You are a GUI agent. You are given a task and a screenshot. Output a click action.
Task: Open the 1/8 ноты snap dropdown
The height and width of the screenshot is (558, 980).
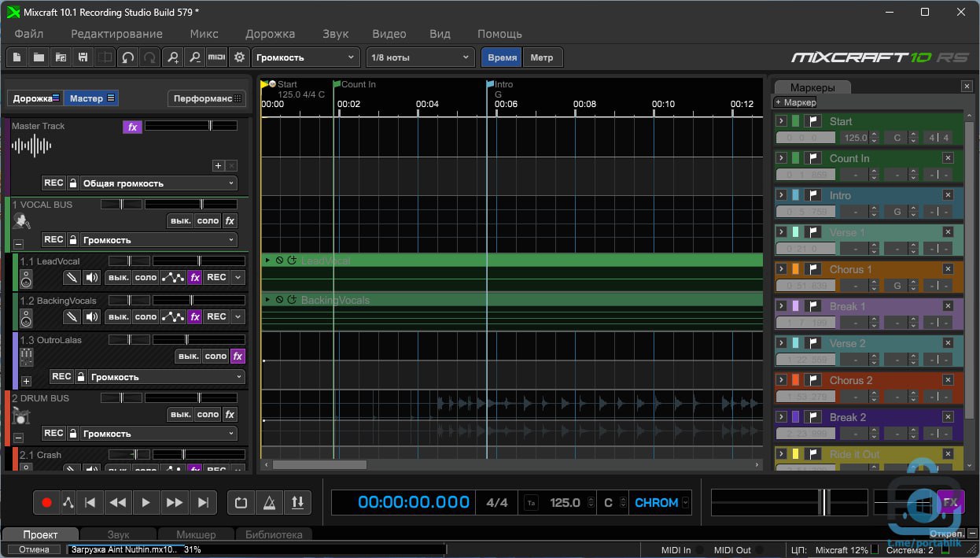click(x=420, y=57)
